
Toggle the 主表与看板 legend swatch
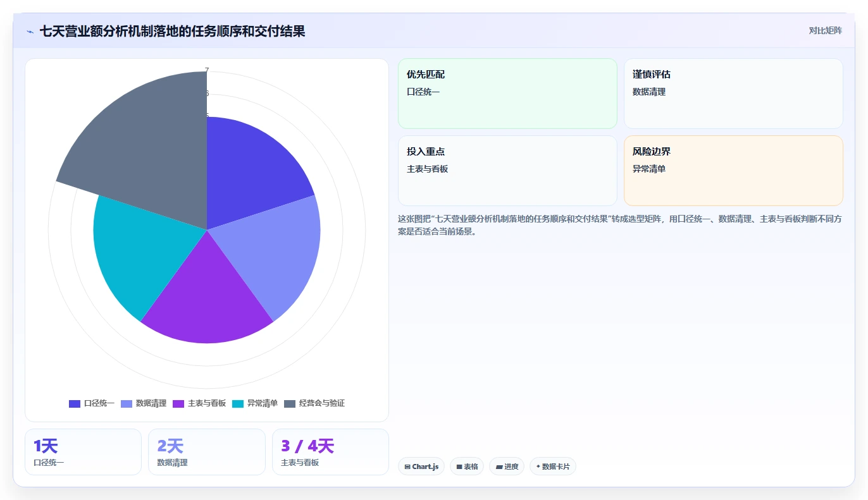178,404
